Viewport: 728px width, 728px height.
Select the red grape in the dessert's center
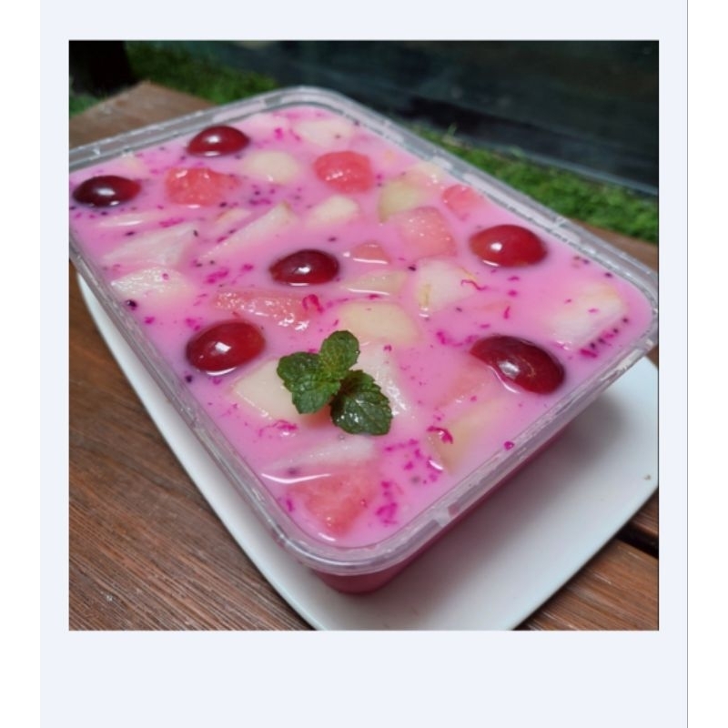click(304, 268)
